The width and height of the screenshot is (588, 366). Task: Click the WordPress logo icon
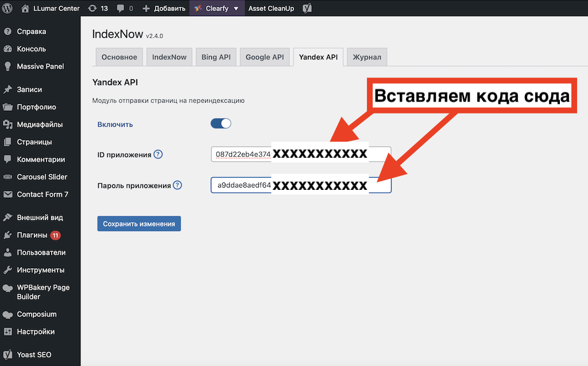click(7, 8)
